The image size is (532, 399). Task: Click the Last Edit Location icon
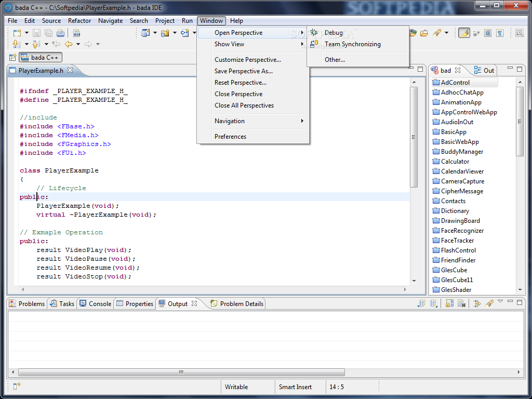coord(56,44)
